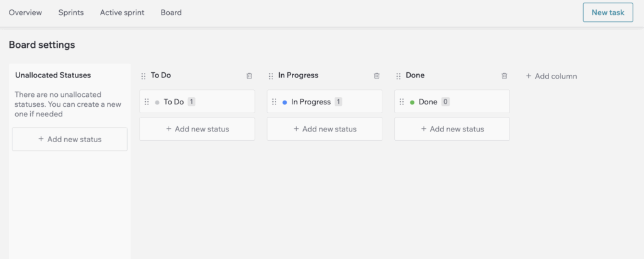
Task: Add a new column to the board
Action: tap(551, 76)
